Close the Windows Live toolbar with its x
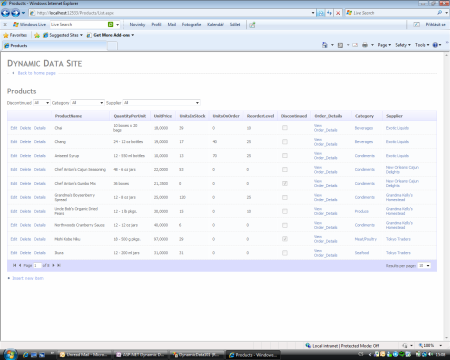 tap(5, 24)
